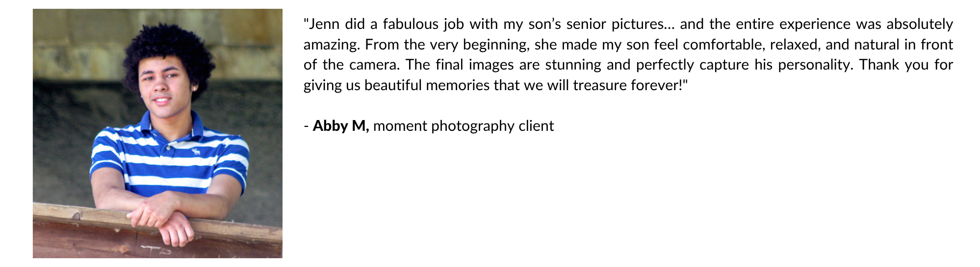Click the dash before the name Abby M
The width and height of the screenshot is (980, 267).
coord(306,127)
